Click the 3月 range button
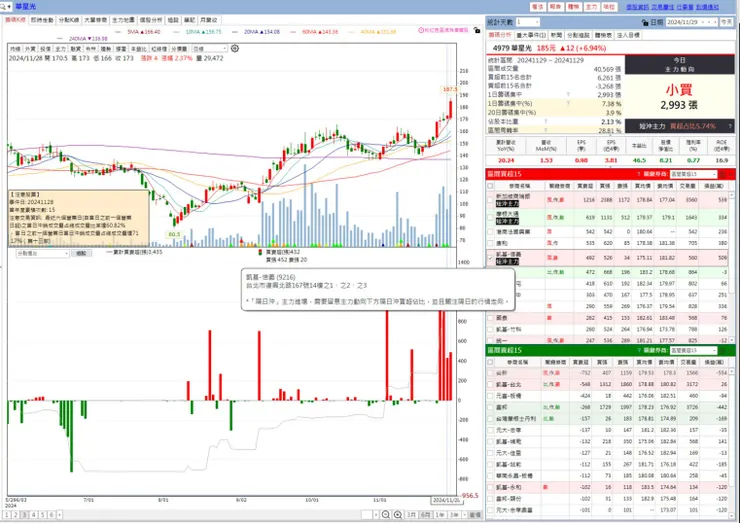740x523 pixels. point(411,515)
